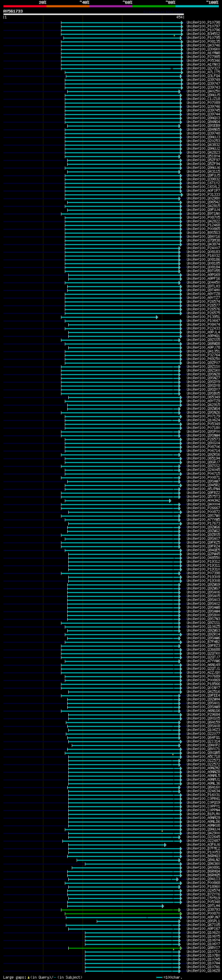Select the label UniRef100_B7FMC2
The height and width of the screenshot is (980, 222).
point(203,849)
